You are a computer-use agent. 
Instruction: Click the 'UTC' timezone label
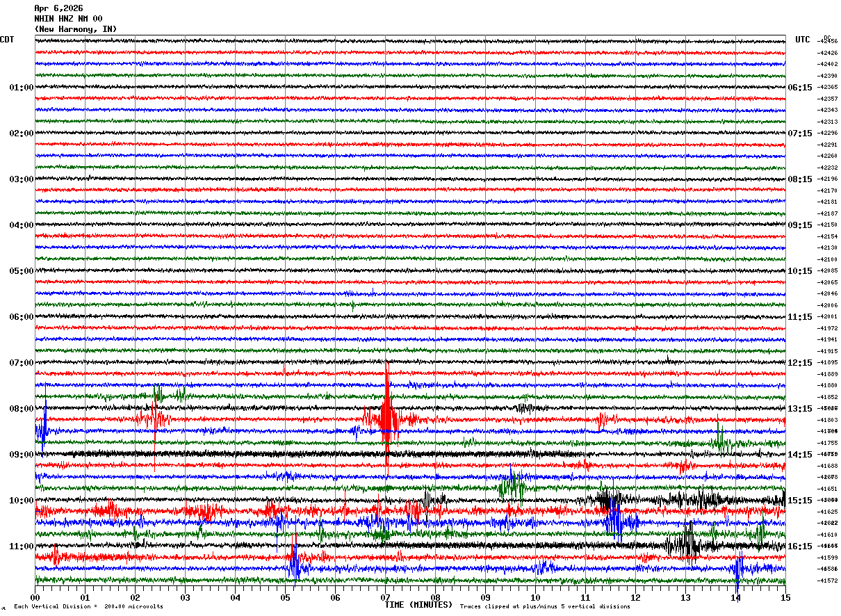pyautogui.click(x=803, y=40)
